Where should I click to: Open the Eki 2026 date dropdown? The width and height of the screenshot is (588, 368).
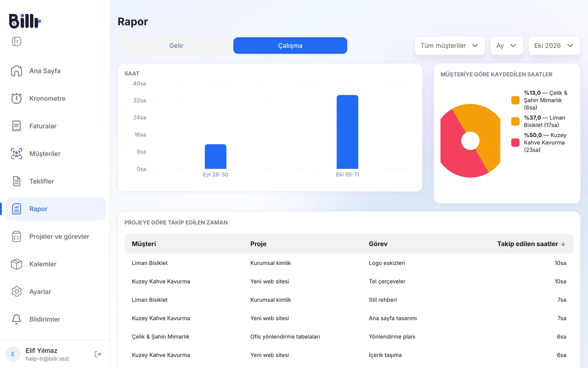coord(554,46)
